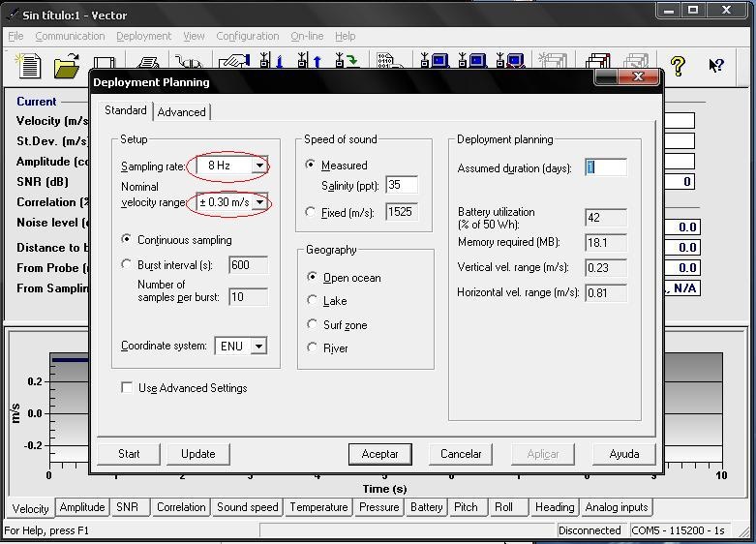Viewport: 756px width, 544px height.
Task: Click the Open folder toolbar icon
Action: pos(67,66)
